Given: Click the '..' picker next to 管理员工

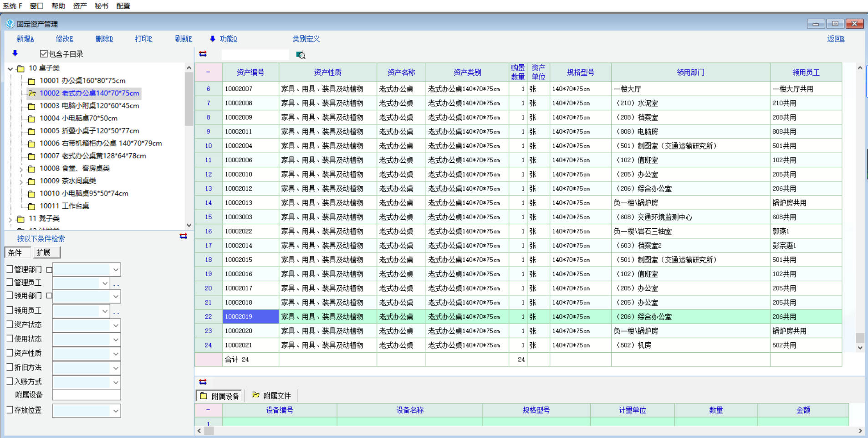Looking at the screenshot, I should point(116,283).
